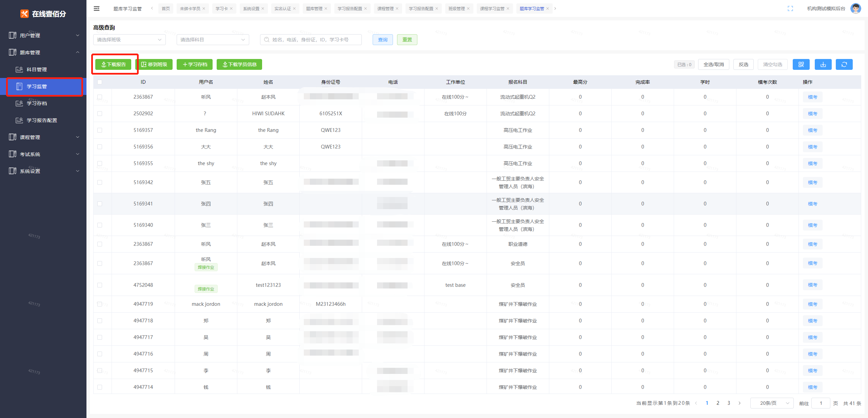
Task: Click 模考 for ID 2502902 row
Action: [812, 114]
